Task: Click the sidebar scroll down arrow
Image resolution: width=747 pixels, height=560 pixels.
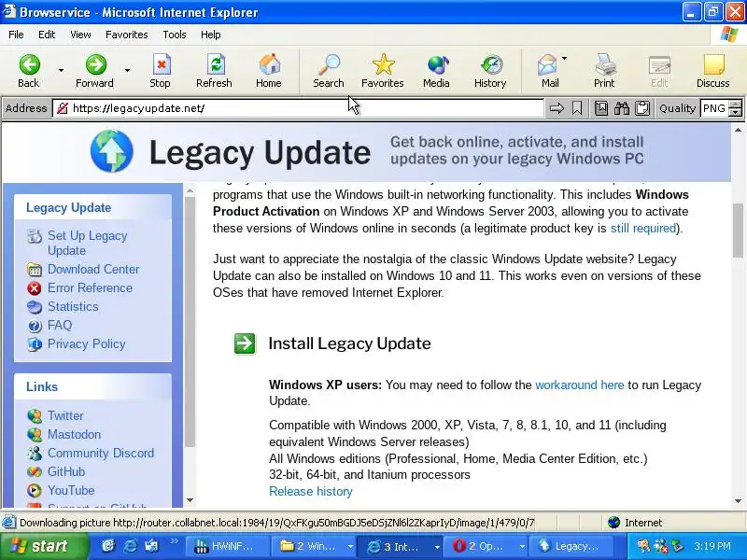Action: coord(190,500)
